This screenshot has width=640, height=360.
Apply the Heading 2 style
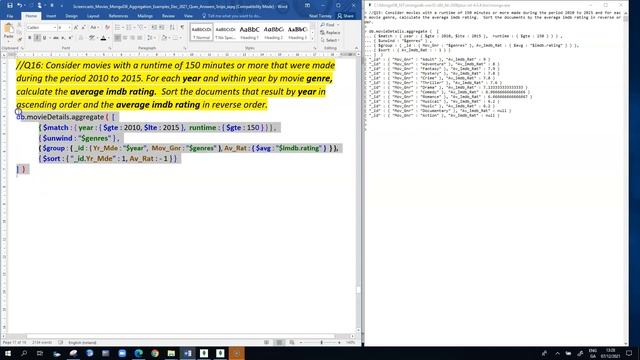point(273,32)
